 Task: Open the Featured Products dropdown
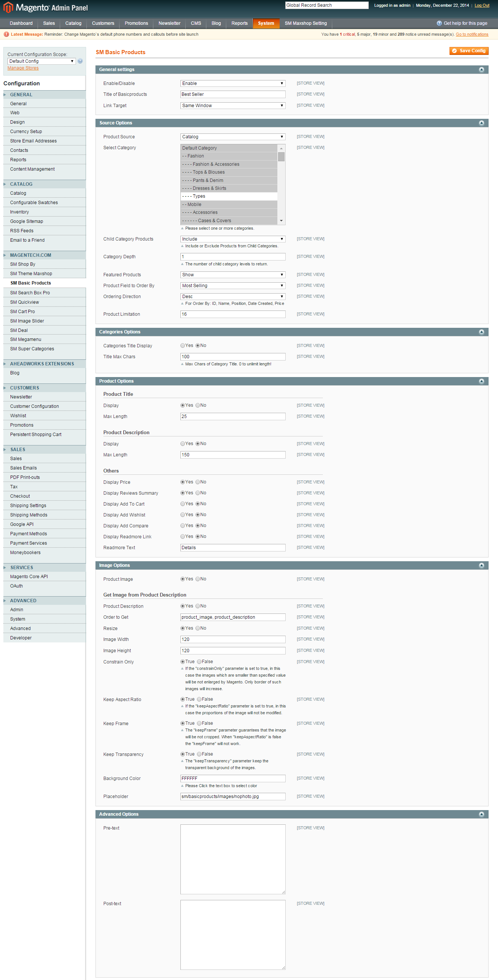[233, 275]
